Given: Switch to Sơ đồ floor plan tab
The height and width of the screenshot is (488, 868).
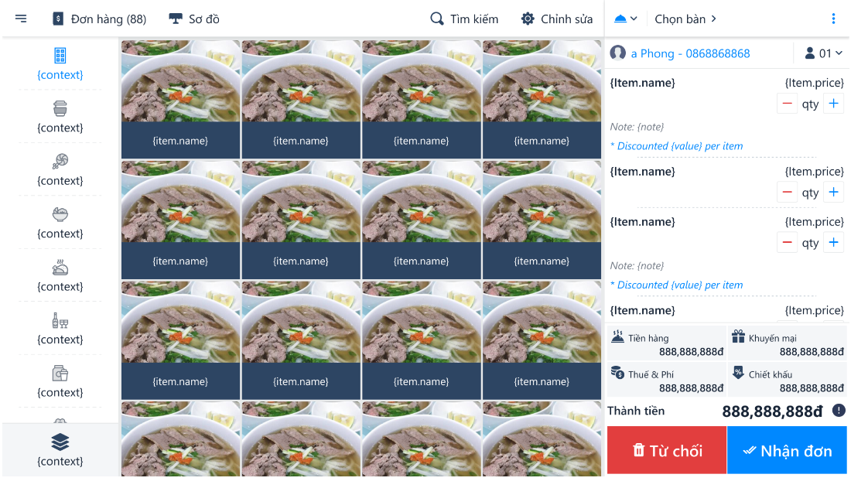Looking at the screenshot, I should 194,19.
